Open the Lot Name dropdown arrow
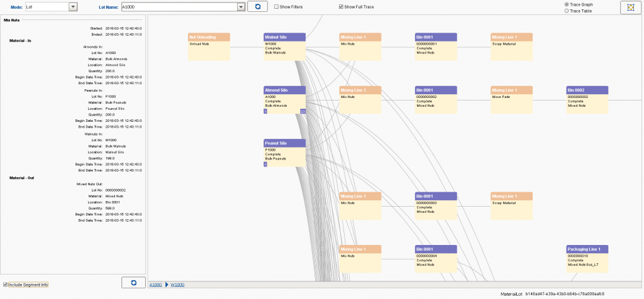The width and height of the screenshot is (644, 299). tap(241, 7)
